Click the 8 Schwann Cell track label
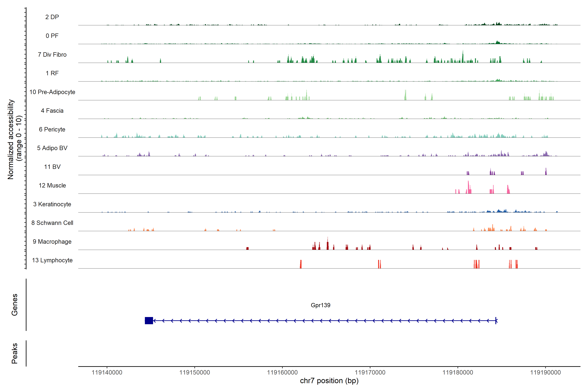Screen dimensions: 588x392 coord(52,223)
